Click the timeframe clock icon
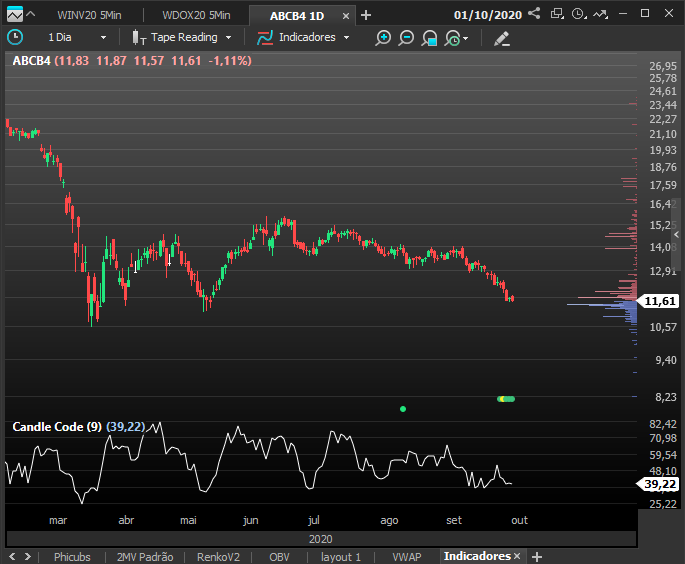Screen dimensions: 685x564 15,37
